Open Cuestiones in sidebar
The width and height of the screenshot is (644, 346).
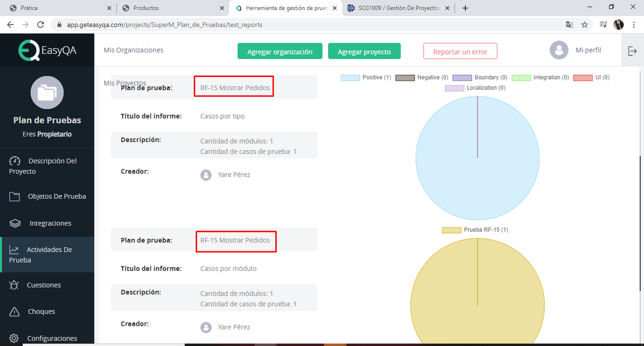pyautogui.click(x=47, y=285)
